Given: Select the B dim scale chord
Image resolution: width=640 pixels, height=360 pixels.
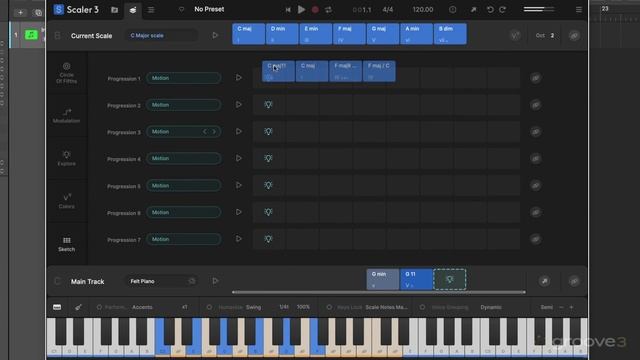Looking at the screenshot, I should (x=450, y=34).
